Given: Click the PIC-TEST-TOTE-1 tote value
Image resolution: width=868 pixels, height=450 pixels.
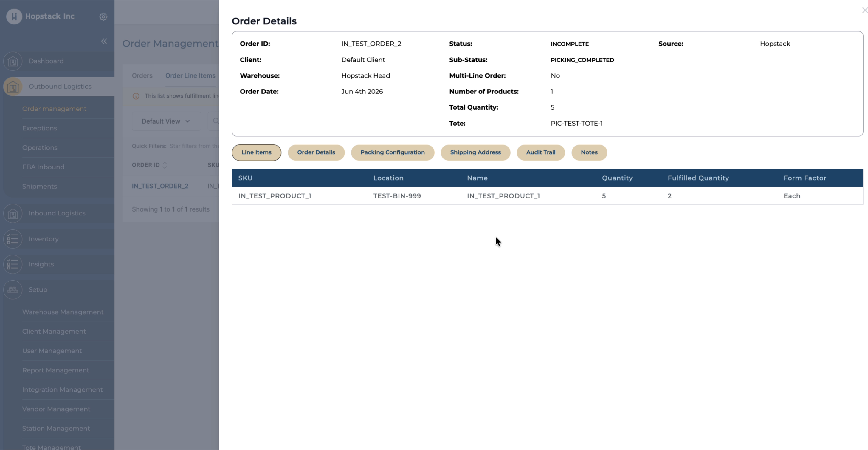Looking at the screenshot, I should pyautogui.click(x=576, y=124).
